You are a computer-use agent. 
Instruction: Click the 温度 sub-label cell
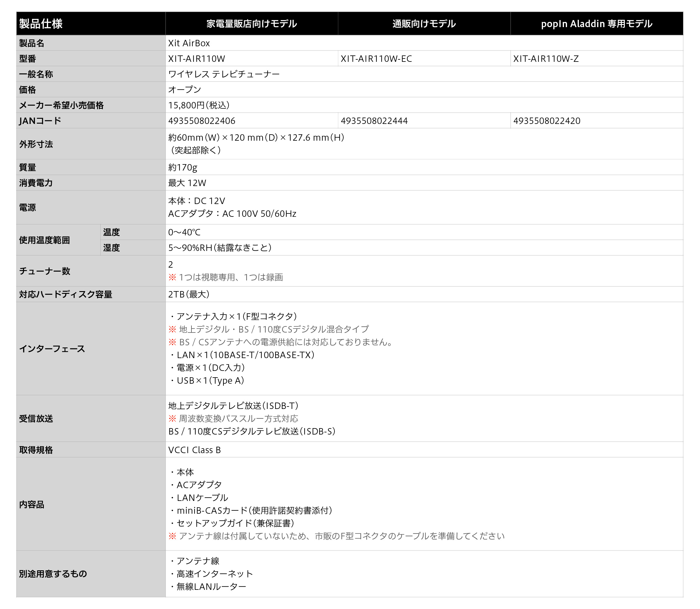coord(133,232)
